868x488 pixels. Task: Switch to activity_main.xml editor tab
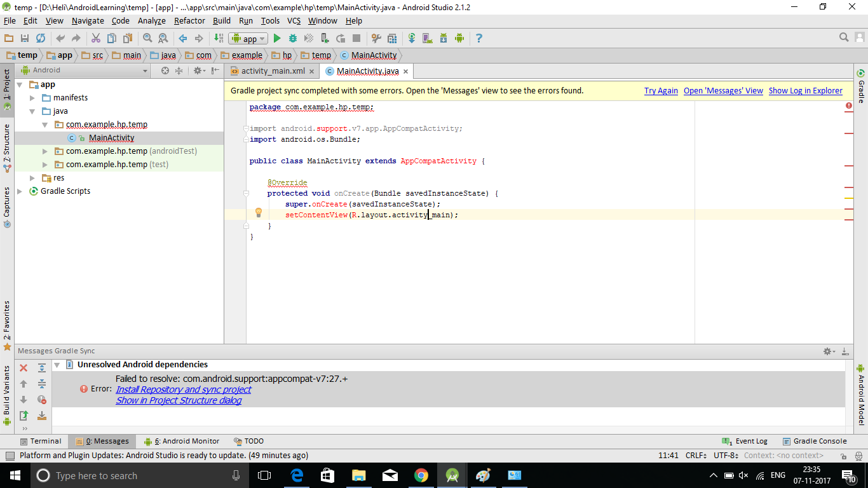[x=273, y=71]
